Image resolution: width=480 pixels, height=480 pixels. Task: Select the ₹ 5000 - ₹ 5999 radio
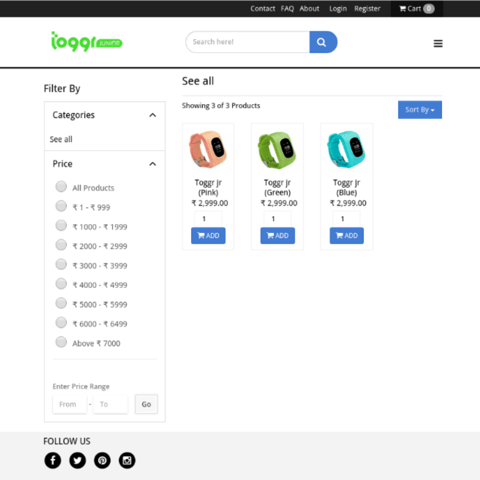61,303
